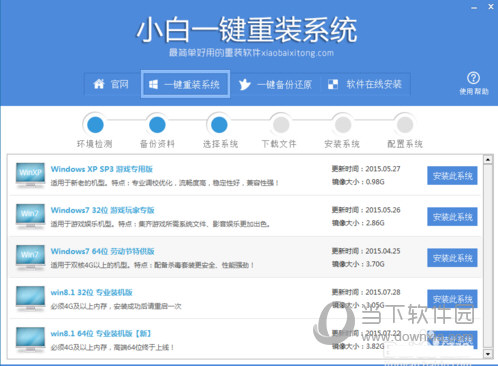
Task: Close the window
Action: [491, 6]
